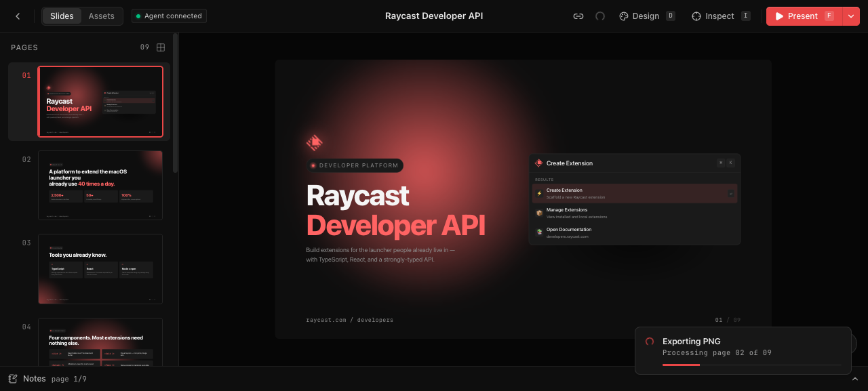Click the Manage Extensions result row
Screen dimensions: 868x391
pos(635,213)
